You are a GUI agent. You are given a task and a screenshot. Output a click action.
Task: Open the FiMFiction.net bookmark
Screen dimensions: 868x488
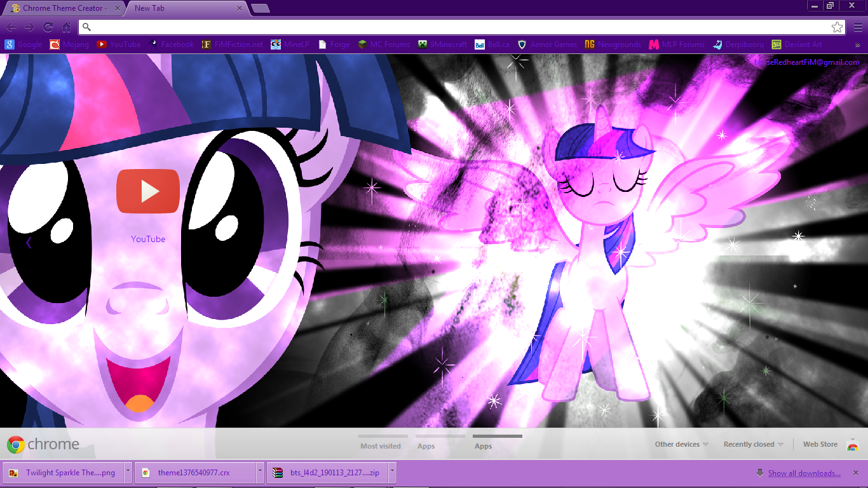232,44
